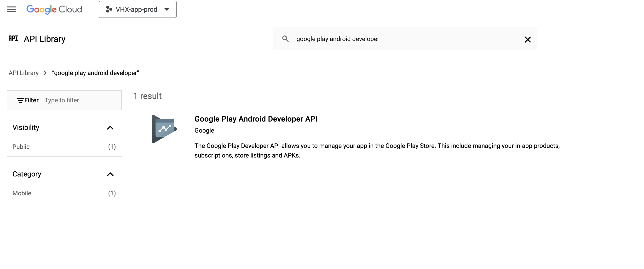The width and height of the screenshot is (644, 269).
Task: Click the project selector dots icon
Action: 109,10
